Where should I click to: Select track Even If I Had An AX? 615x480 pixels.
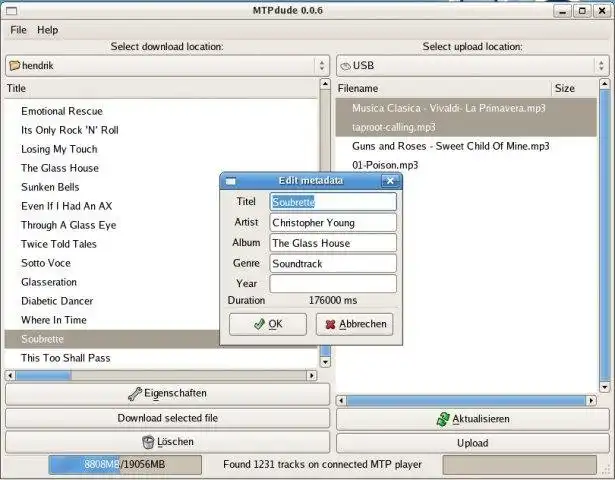coord(67,206)
